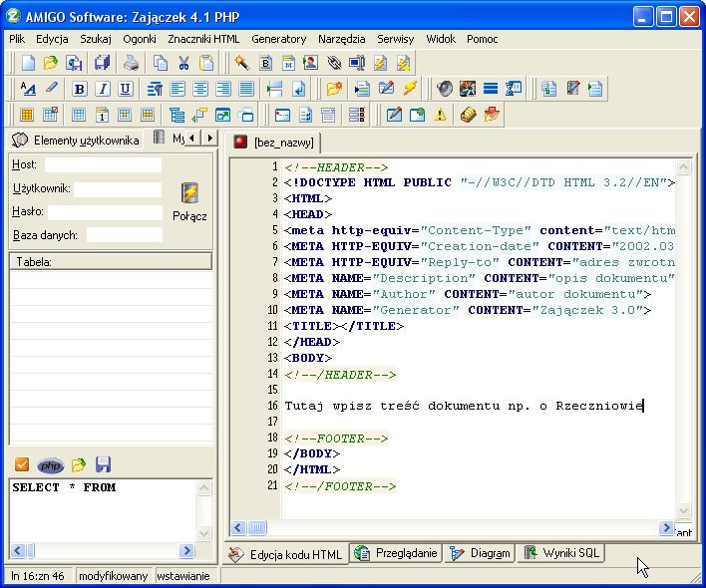Toggle bold formatting
The height and width of the screenshot is (588, 706).
coord(80,89)
